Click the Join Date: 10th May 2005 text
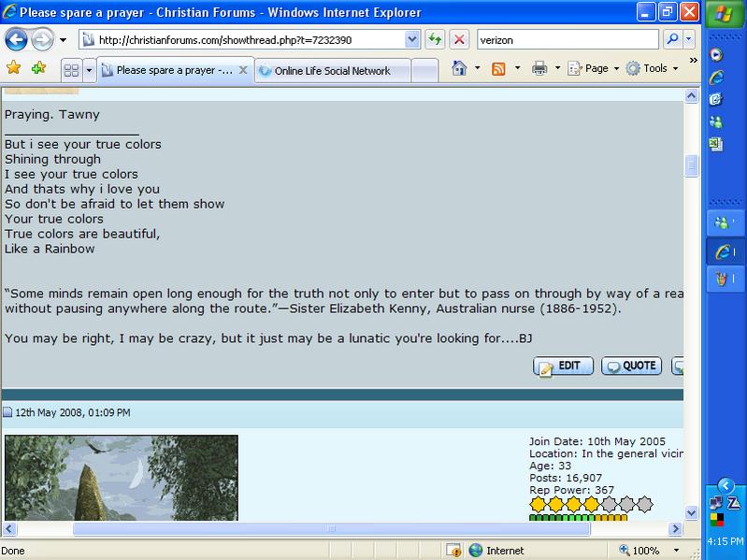The width and height of the screenshot is (747, 560). (597, 441)
